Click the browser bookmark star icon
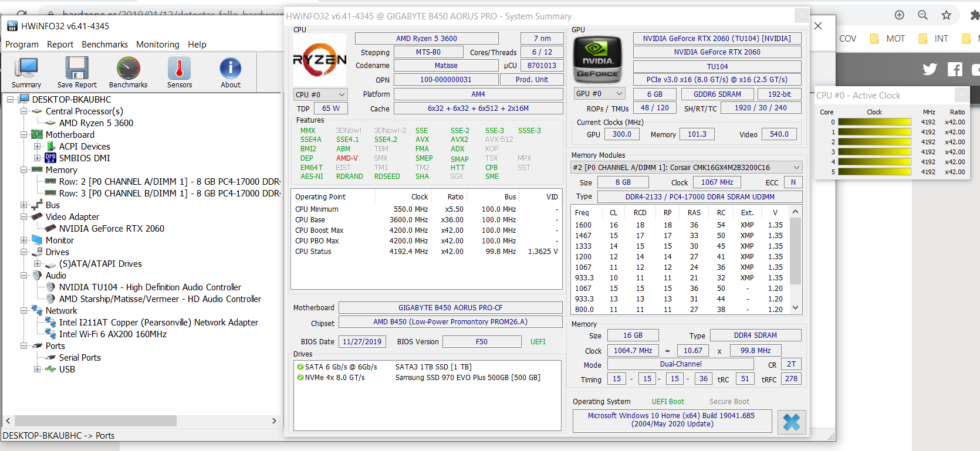 [x=946, y=15]
